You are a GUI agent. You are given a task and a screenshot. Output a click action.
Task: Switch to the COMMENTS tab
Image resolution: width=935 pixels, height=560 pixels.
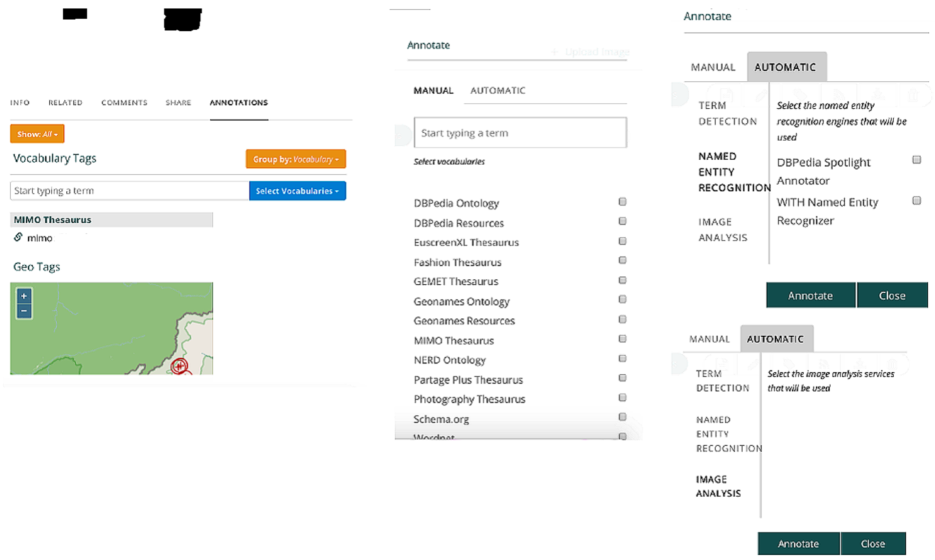click(x=124, y=103)
